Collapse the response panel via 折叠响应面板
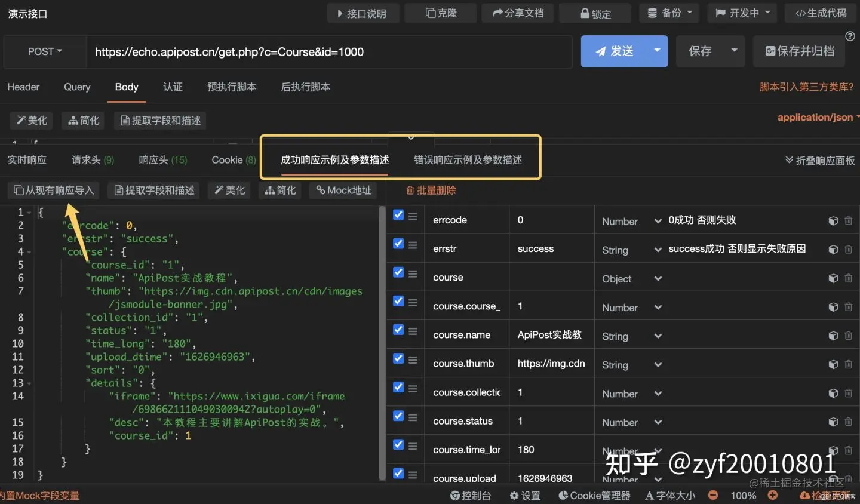This screenshot has height=504, width=860. click(819, 160)
